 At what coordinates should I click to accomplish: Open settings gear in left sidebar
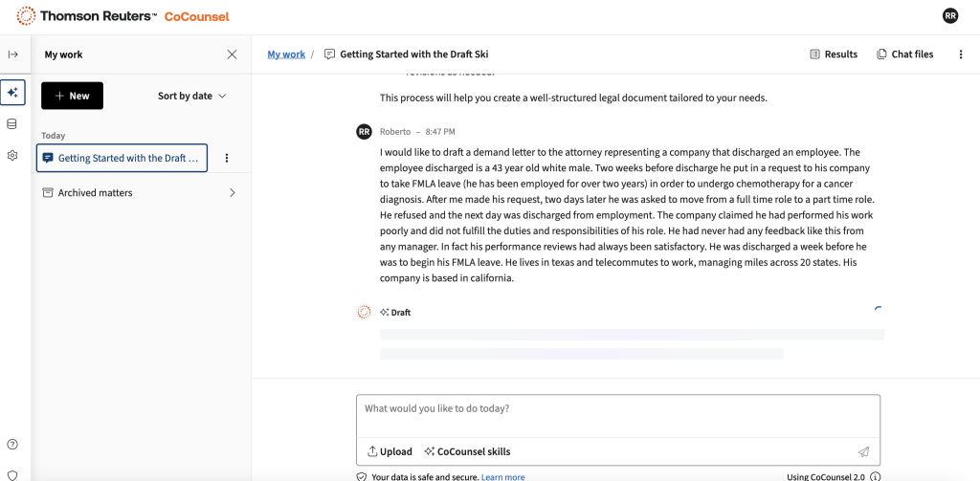pos(12,155)
